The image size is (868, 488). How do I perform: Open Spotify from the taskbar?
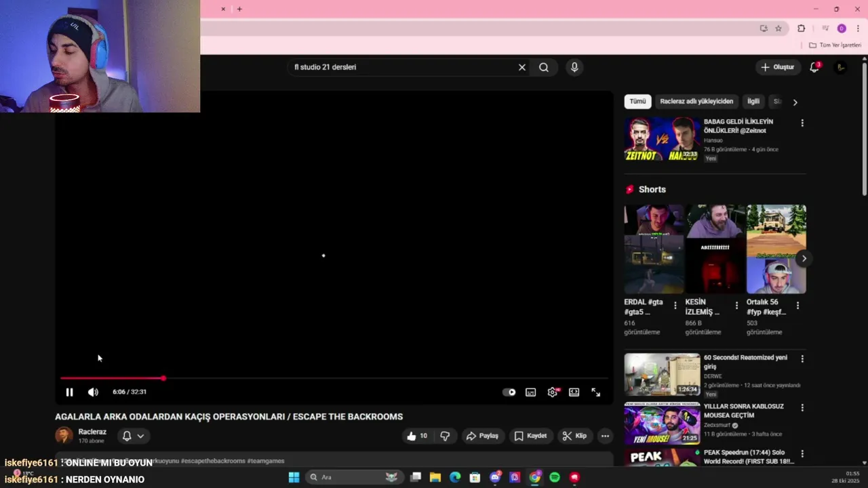coord(555,477)
